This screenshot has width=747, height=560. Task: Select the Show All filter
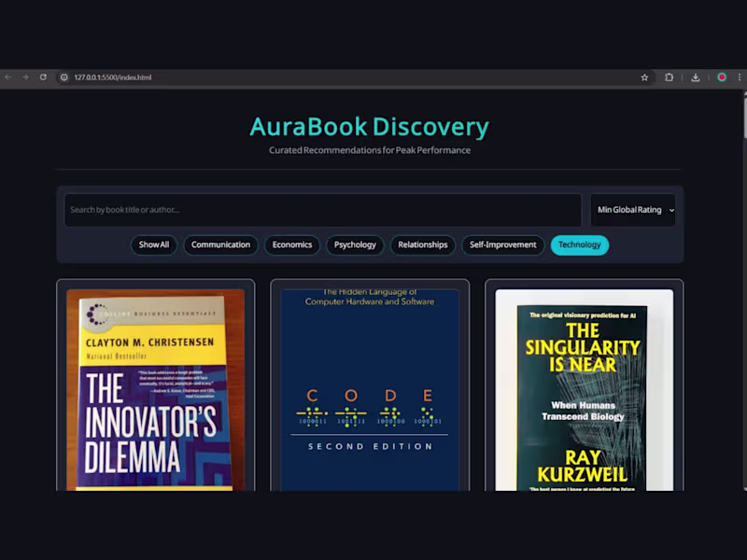tap(154, 245)
